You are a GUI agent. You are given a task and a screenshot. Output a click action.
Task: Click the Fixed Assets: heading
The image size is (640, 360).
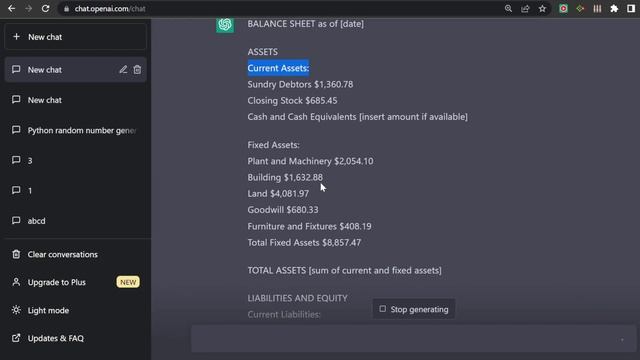pos(273,145)
